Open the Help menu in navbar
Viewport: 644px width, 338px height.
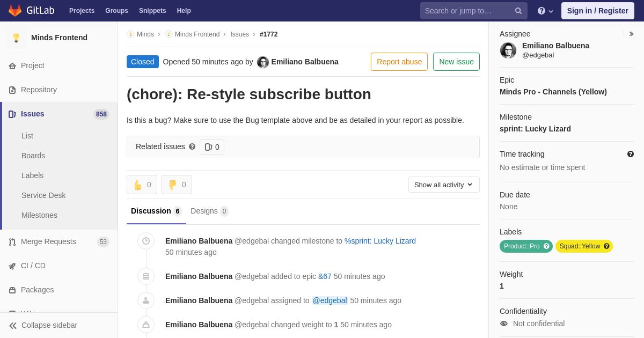pyautogui.click(x=184, y=11)
